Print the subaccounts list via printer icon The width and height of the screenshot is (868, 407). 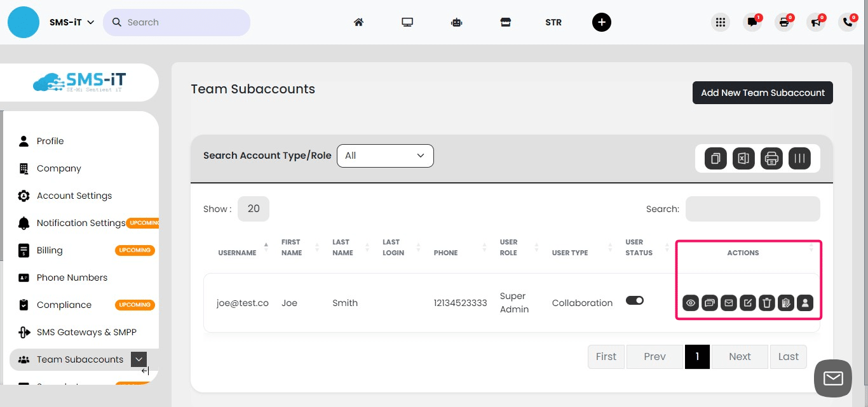click(x=771, y=158)
